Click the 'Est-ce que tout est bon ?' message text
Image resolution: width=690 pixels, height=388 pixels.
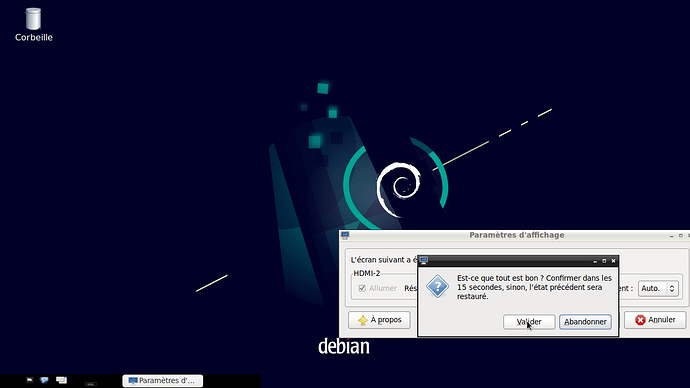click(534, 287)
